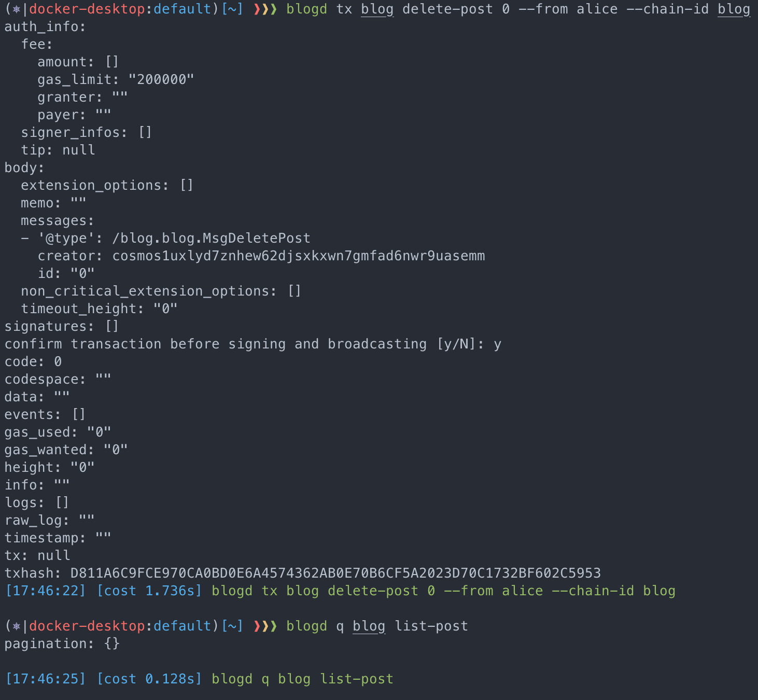758x700 pixels.
Task: Click underlined 'blog' after --chain-id flag
Action: tap(734, 9)
